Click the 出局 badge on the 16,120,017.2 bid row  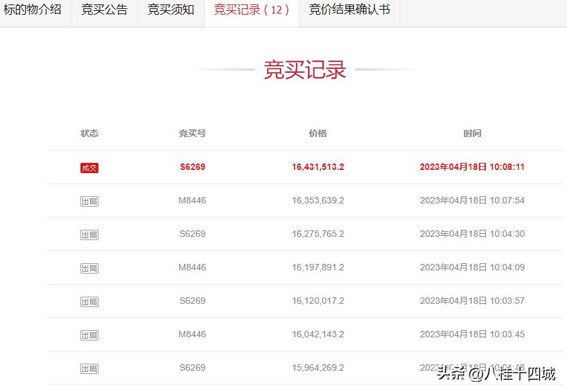click(89, 301)
